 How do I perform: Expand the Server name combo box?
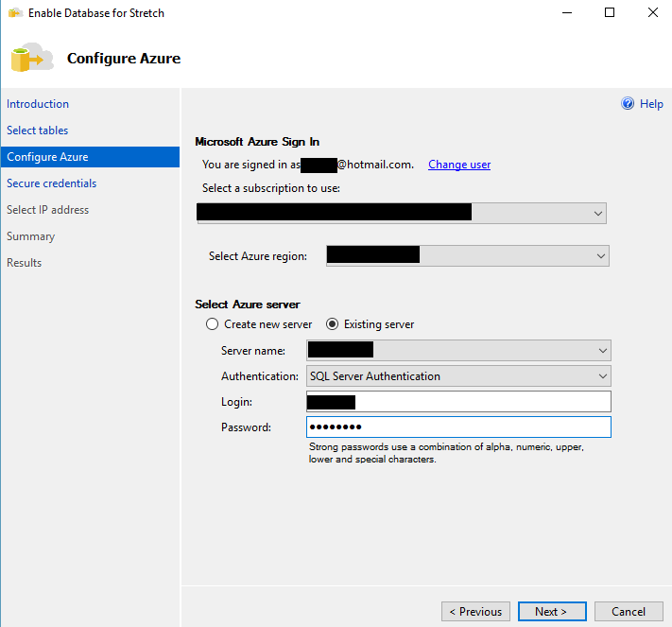458,350
